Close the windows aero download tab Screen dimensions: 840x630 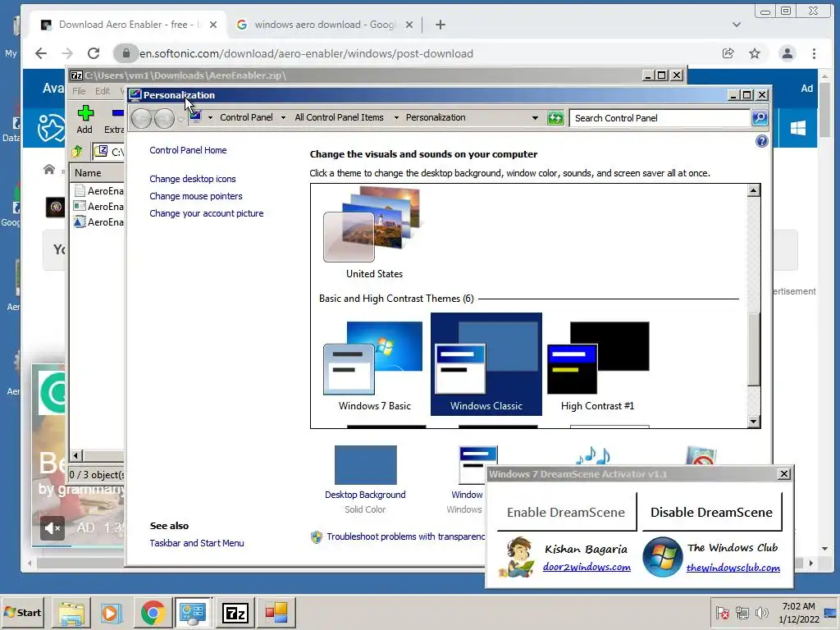pyautogui.click(x=409, y=25)
